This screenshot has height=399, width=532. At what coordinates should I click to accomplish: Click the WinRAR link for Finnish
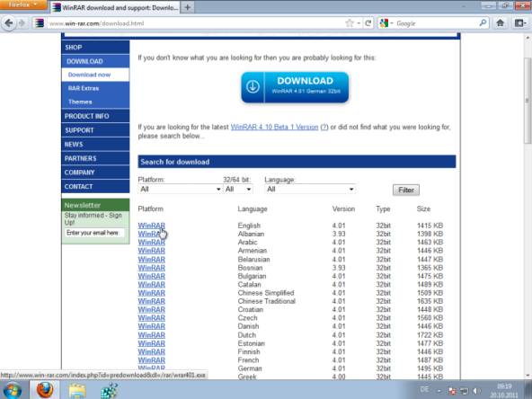click(x=151, y=352)
